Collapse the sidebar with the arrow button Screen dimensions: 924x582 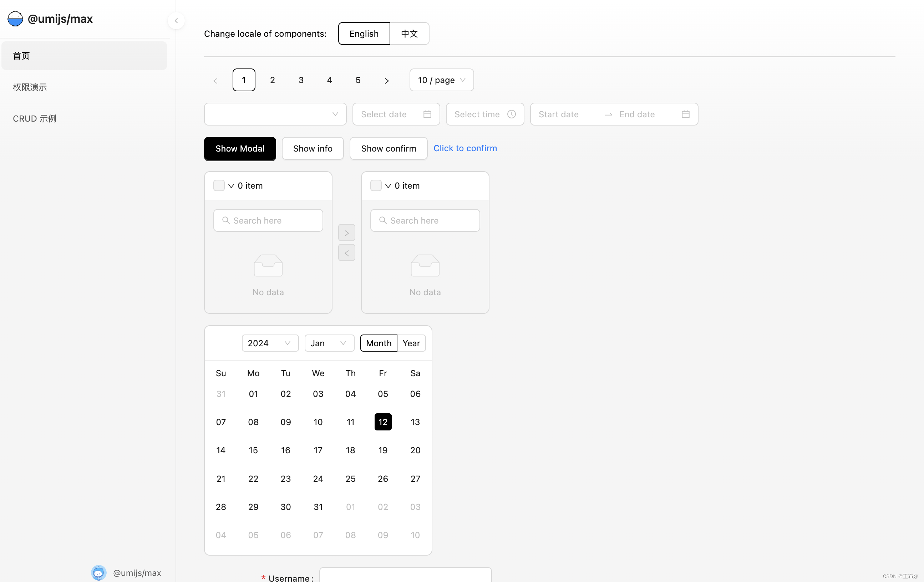pos(176,21)
